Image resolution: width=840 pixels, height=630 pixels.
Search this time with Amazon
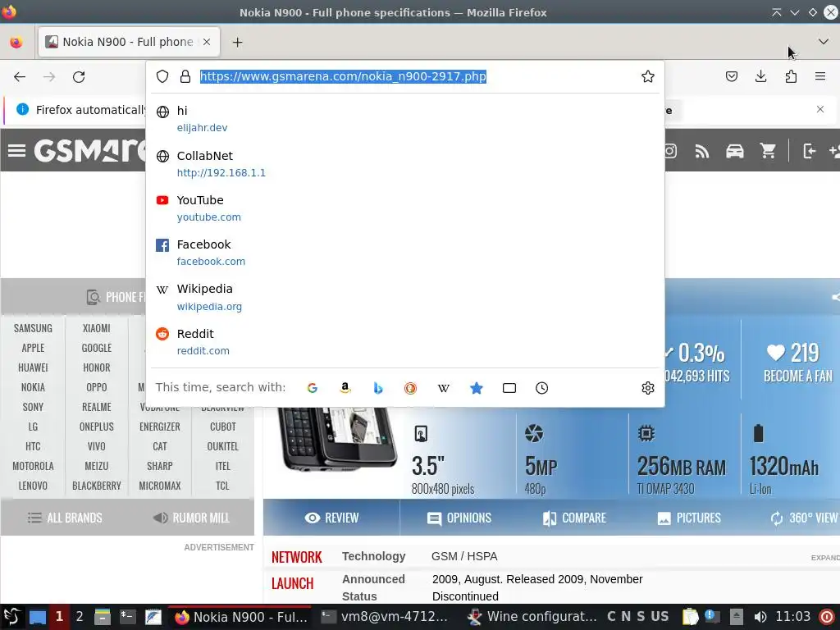pyautogui.click(x=345, y=388)
